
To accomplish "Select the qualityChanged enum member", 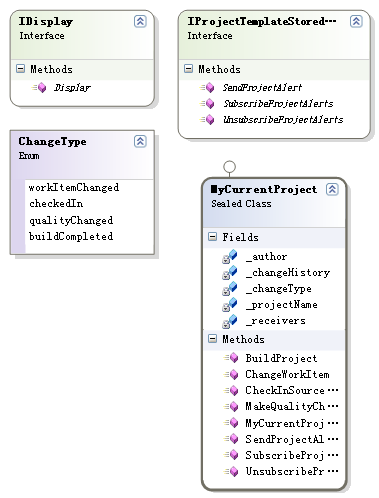I will pyautogui.click(x=71, y=220).
